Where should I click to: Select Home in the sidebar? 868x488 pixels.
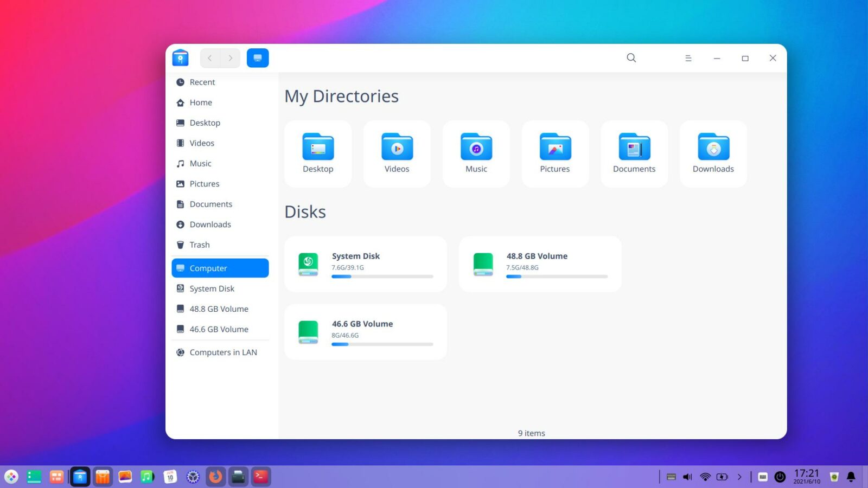coord(200,102)
